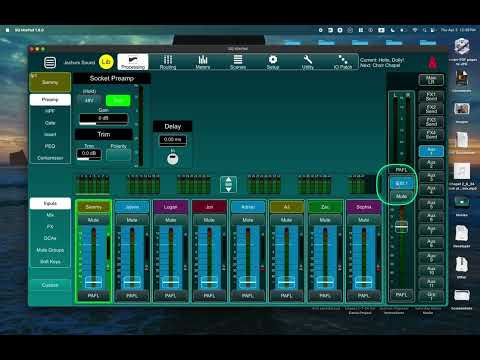The width and height of the screenshot is (480, 360).
Task: Click the red Allen & Heath logo icon
Action: [x=432, y=62]
